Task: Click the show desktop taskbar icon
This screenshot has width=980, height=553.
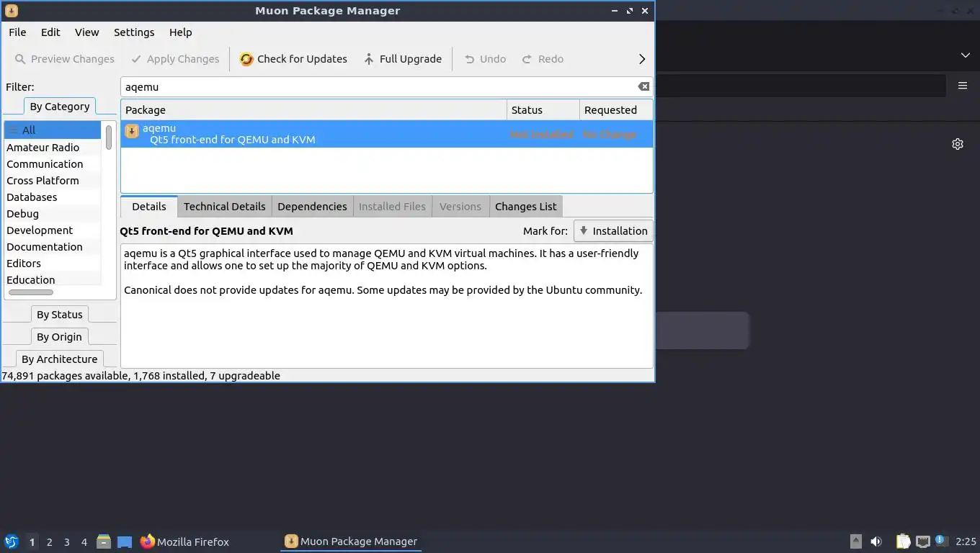Action: point(125,541)
